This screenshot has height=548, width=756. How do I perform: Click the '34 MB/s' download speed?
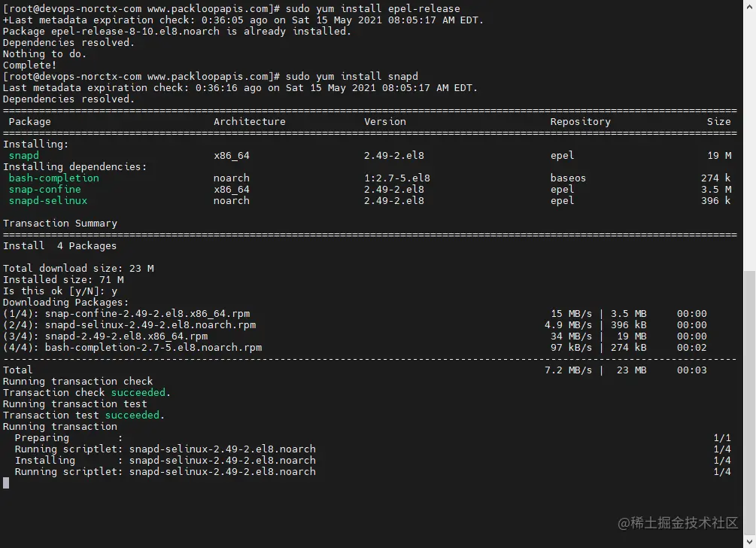(x=571, y=336)
